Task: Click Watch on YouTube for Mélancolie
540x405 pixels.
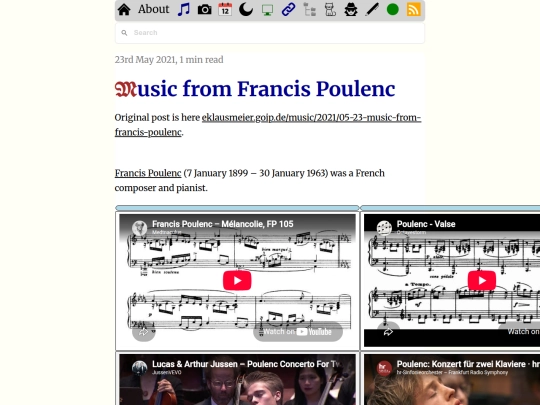Action: click(298, 332)
